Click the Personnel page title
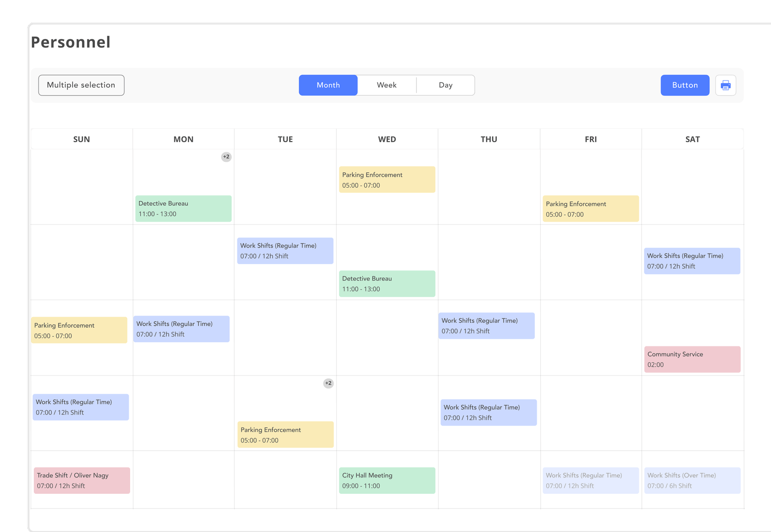This screenshot has width=771, height=532. pyautogui.click(x=70, y=42)
